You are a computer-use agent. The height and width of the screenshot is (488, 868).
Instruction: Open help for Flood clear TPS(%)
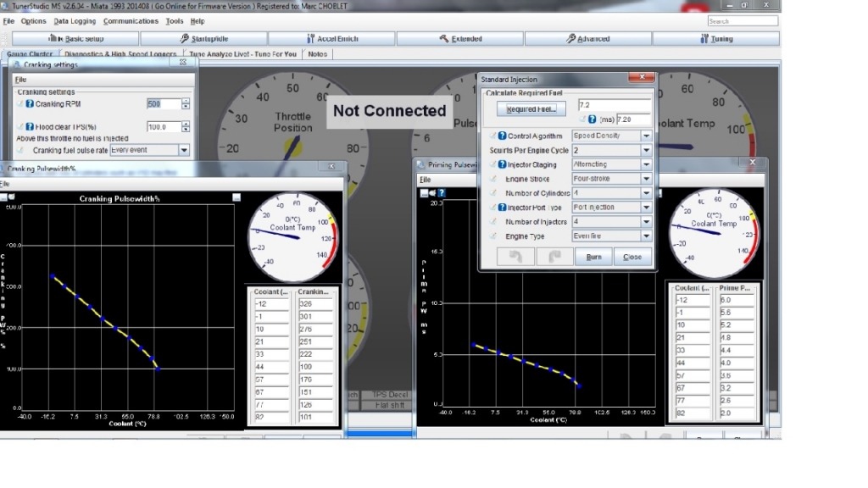30,127
